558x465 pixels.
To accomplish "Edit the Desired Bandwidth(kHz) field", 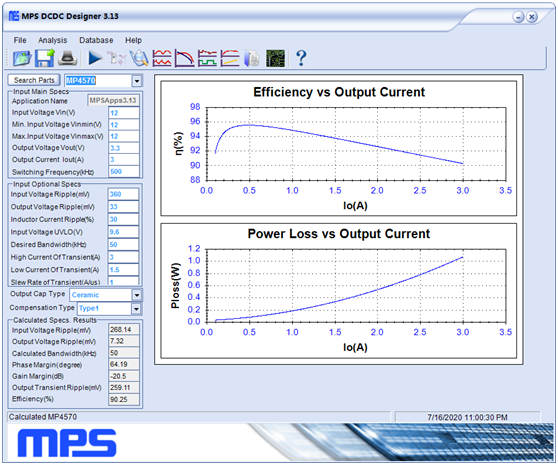I will point(123,245).
